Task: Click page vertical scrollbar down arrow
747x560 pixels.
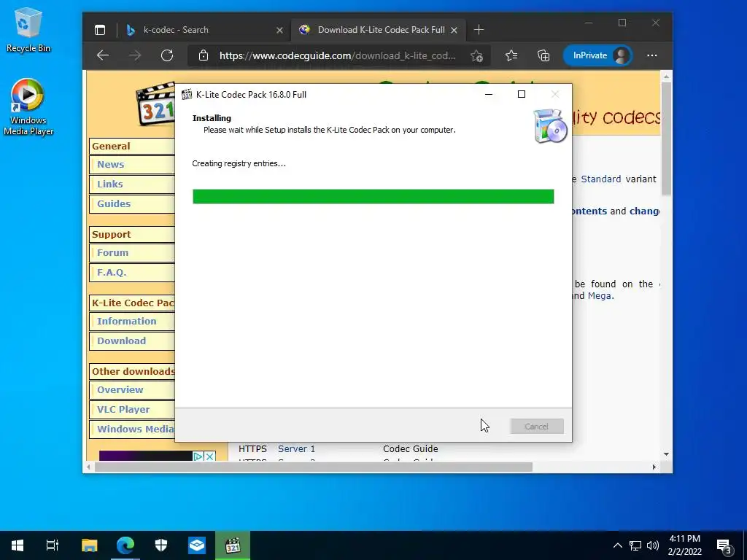Action: pos(667,454)
